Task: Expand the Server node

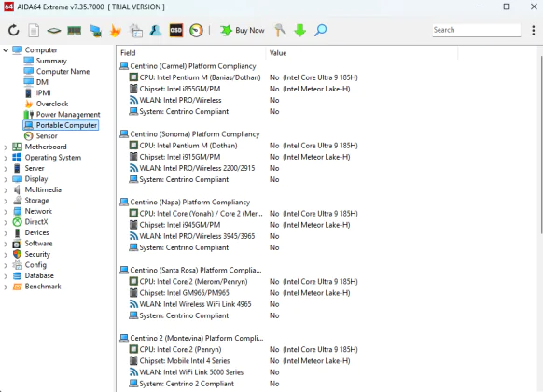Action: (x=6, y=169)
